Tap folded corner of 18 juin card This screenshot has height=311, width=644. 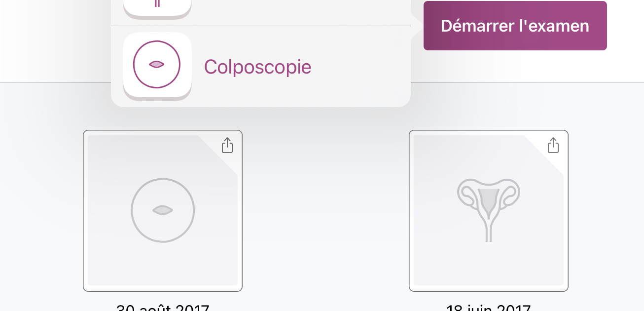click(545, 154)
